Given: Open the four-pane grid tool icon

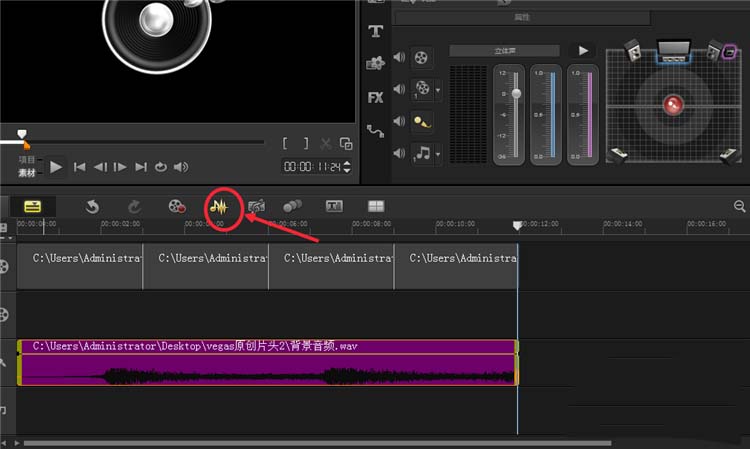Looking at the screenshot, I should tap(376, 206).
